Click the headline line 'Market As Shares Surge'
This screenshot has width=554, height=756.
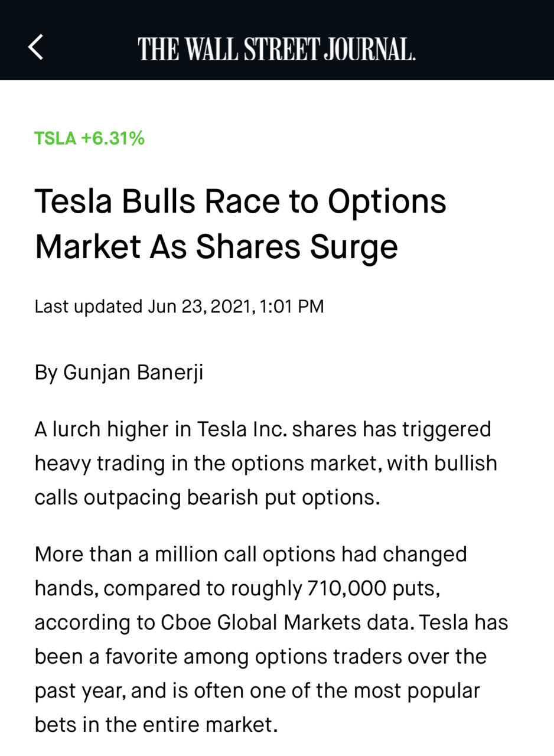216,247
